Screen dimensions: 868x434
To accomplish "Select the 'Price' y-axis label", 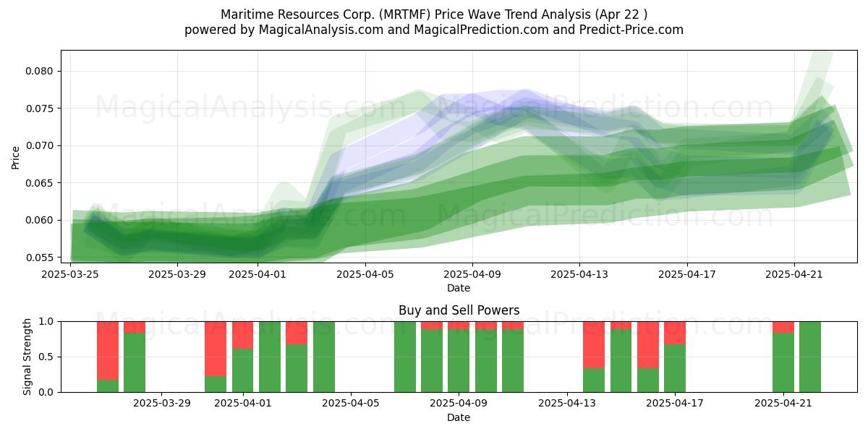I will point(16,156).
